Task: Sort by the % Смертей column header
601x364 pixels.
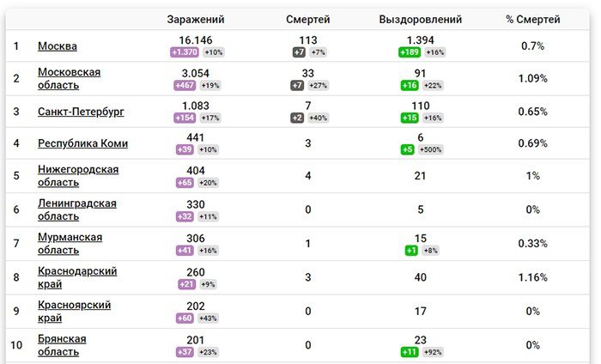Action: point(533,19)
